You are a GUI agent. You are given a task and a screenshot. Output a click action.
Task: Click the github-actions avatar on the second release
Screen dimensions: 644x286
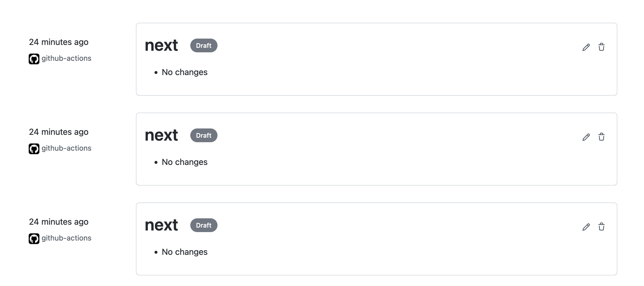(x=34, y=149)
